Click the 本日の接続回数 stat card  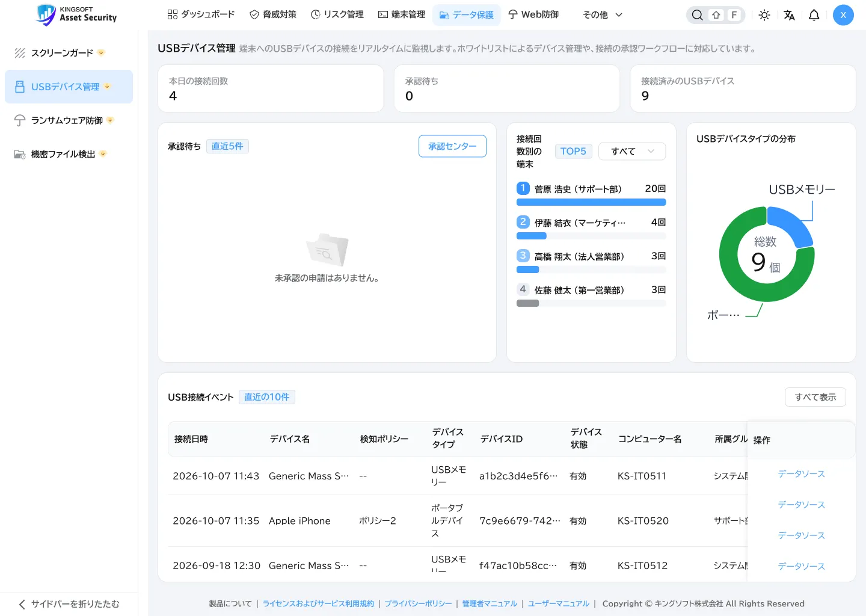pyautogui.click(x=271, y=88)
